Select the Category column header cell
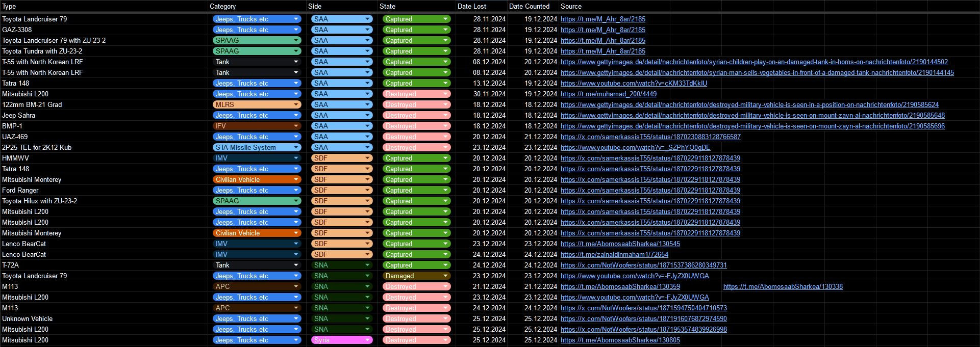The width and height of the screenshot is (980, 347). point(257,6)
